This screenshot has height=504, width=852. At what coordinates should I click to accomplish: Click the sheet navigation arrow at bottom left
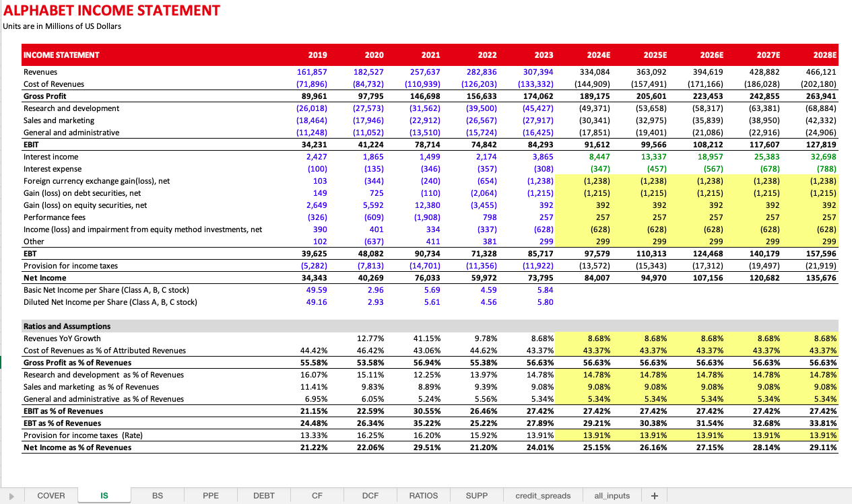tap(11, 496)
